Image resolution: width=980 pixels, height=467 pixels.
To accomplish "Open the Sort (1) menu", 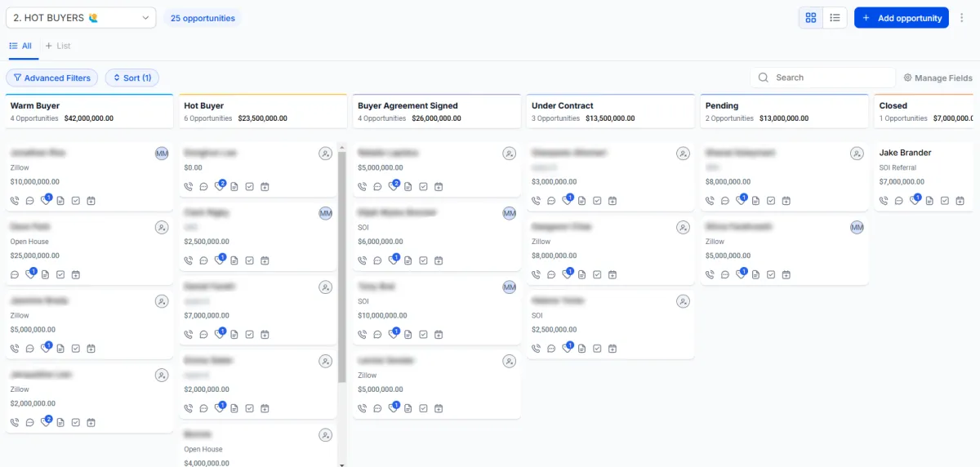I will coord(132,78).
